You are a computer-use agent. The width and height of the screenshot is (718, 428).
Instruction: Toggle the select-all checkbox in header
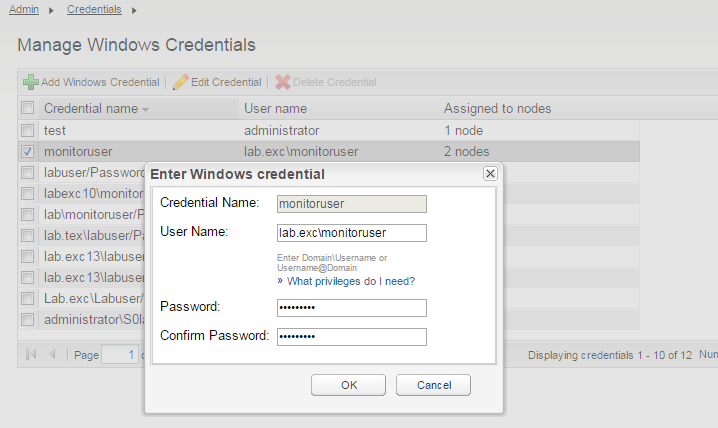coord(27,108)
